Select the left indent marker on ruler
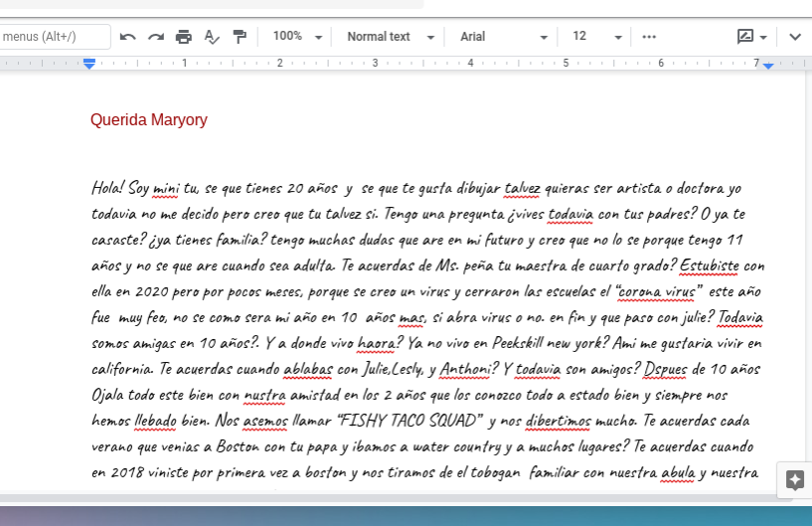Screen dimensions: 812x526 tap(89, 66)
